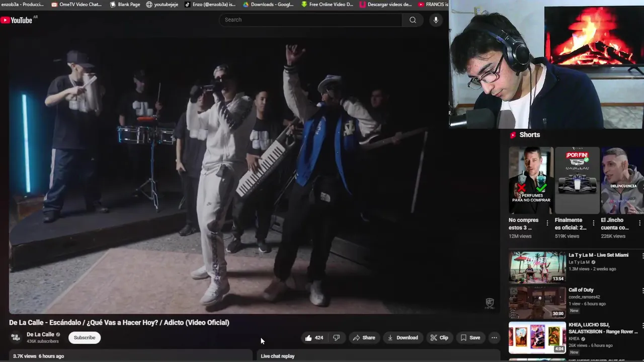This screenshot has height=362, width=644.
Task: Click 'La T y La M - Live Set Miami' title
Action: pos(598,255)
